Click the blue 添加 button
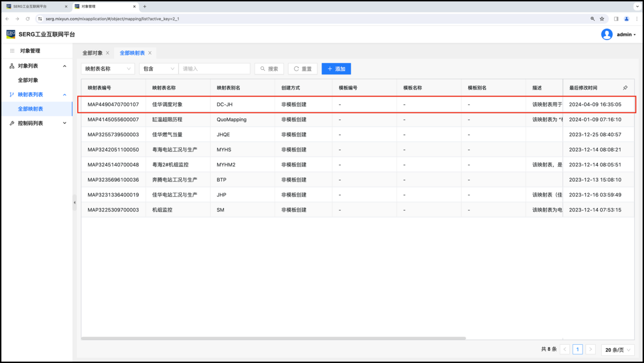644x363 pixels. tap(336, 69)
